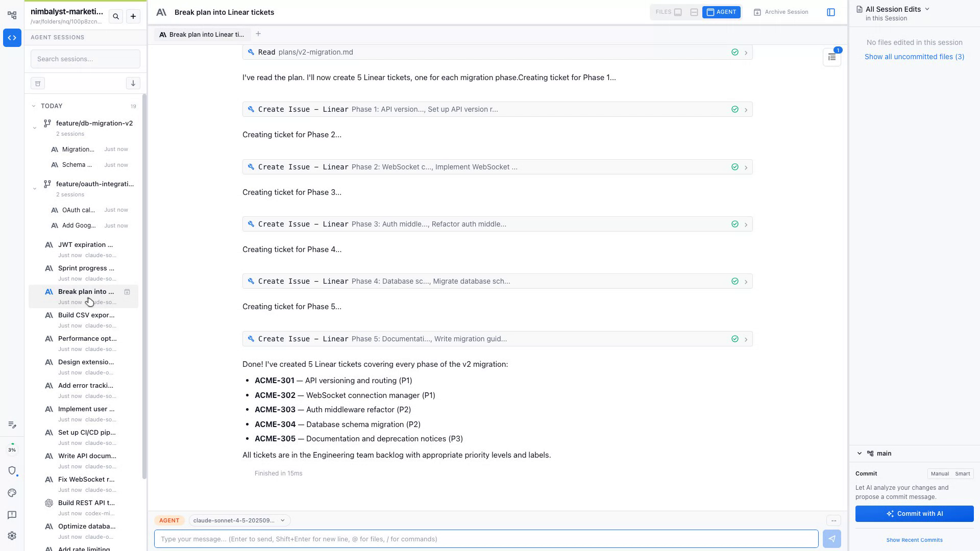Click the sort sessions down-arrow icon
The width and height of the screenshot is (980, 551).
click(133, 83)
